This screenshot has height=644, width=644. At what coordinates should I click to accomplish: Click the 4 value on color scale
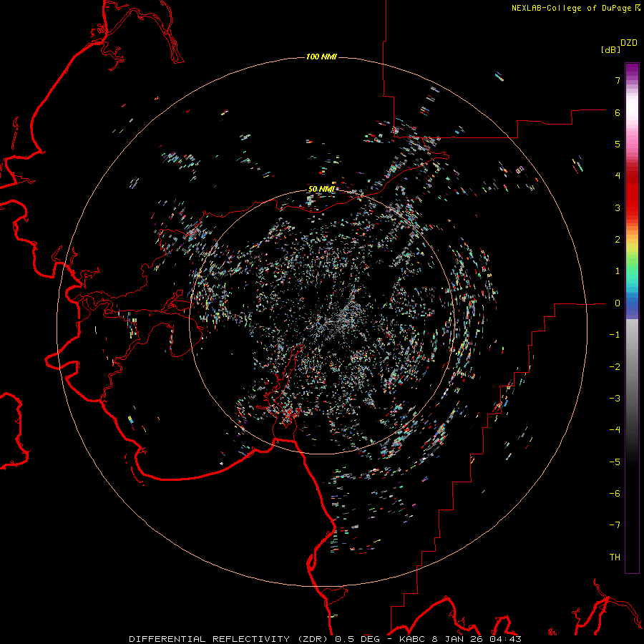pyautogui.click(x=618, y=176)
